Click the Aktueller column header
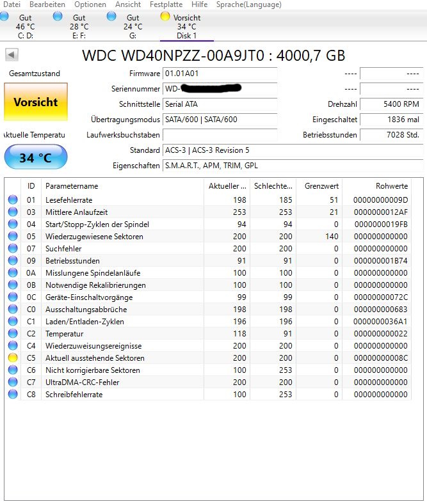This screenshot has width=427, height=504. click(227, 185)
